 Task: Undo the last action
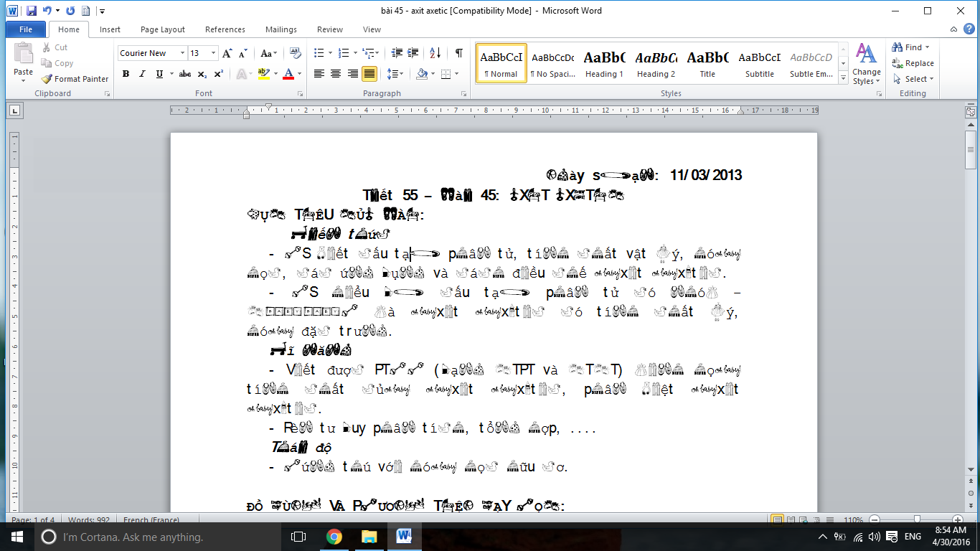click(x=47, y=11)
